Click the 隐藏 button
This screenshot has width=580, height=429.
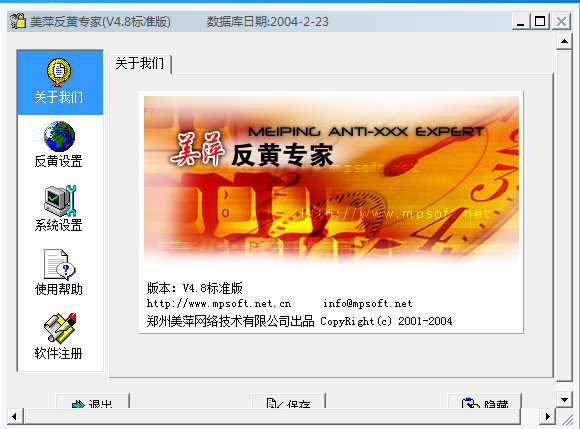(x=485, y=401)
